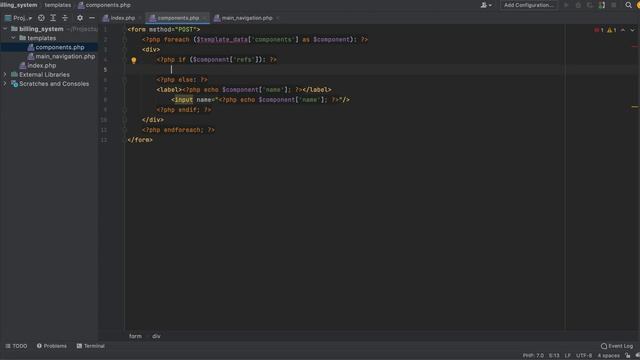Image resolution: width=640 pixels, height=360 pixels.
Task: Open Project panel settings gear
Action: (x=80, y=18)
